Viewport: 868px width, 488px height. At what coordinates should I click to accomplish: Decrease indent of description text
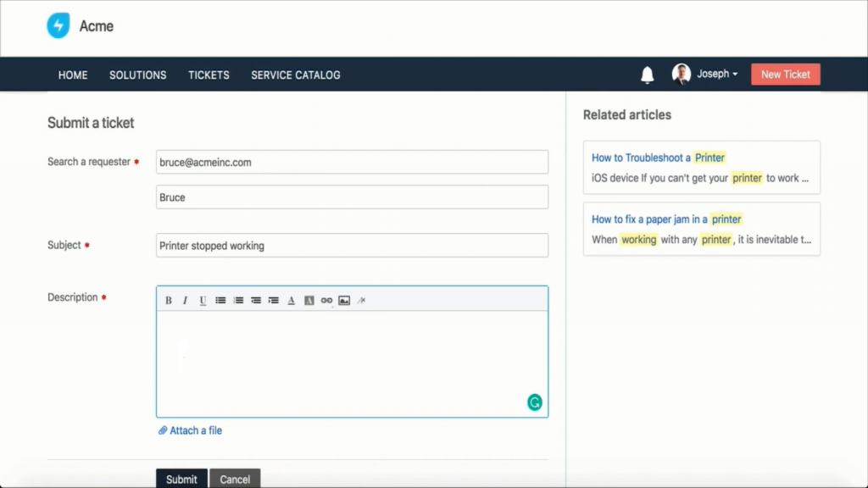pos(256,300)
